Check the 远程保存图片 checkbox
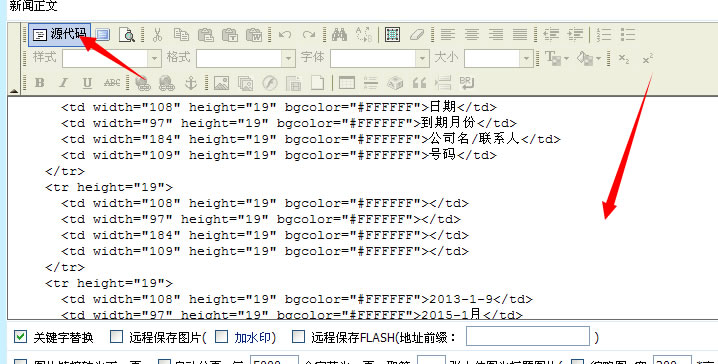Screen dimensions: 718x364 point(116,337)
